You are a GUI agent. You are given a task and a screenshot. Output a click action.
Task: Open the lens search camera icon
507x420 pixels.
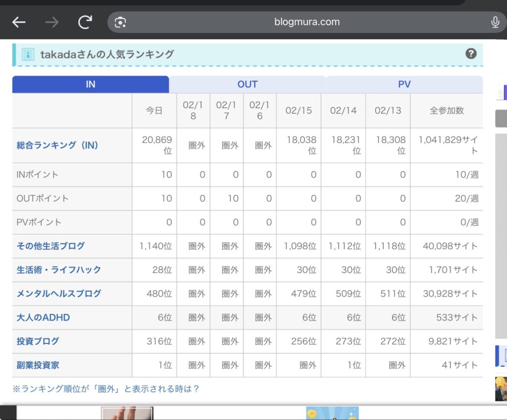(120, 22)
